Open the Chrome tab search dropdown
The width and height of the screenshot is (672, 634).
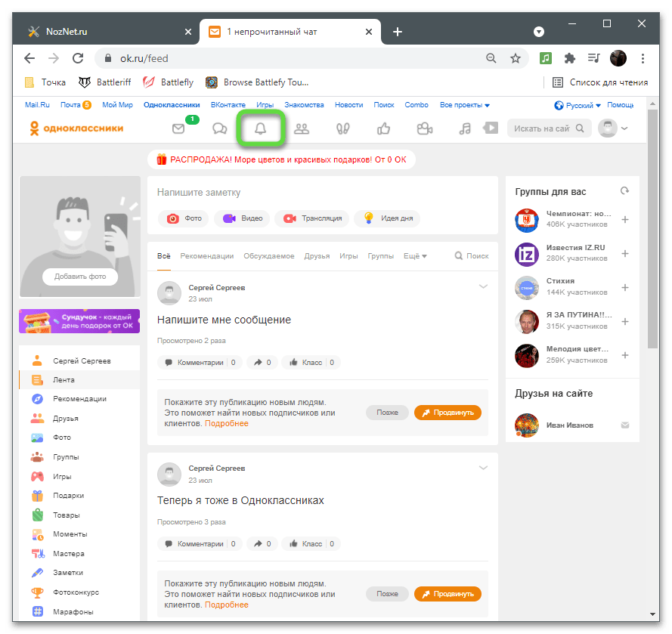539,32
